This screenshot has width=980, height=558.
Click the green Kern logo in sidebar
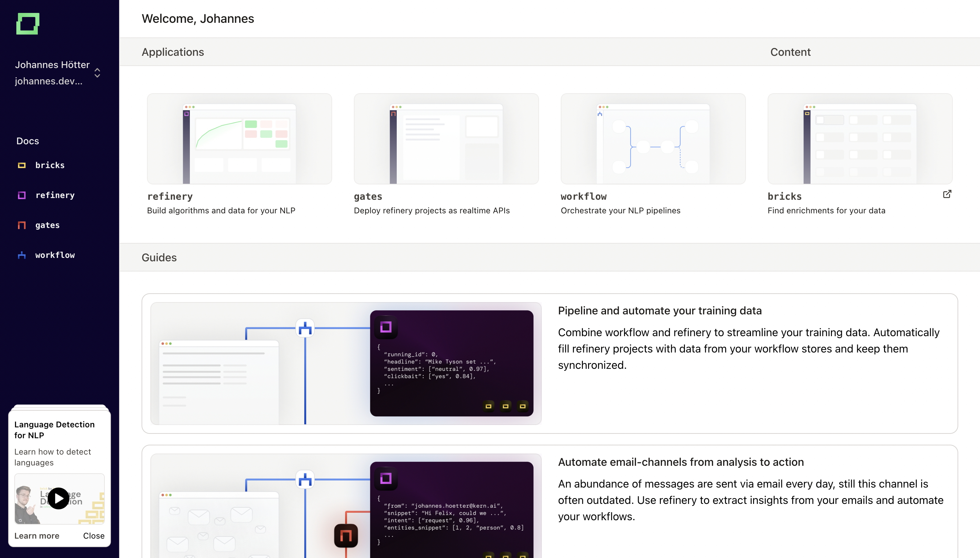pos(28,24)
